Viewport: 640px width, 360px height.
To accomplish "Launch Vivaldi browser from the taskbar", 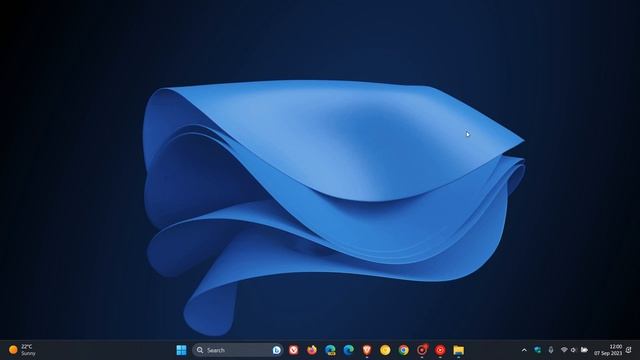I will (293, 350).
